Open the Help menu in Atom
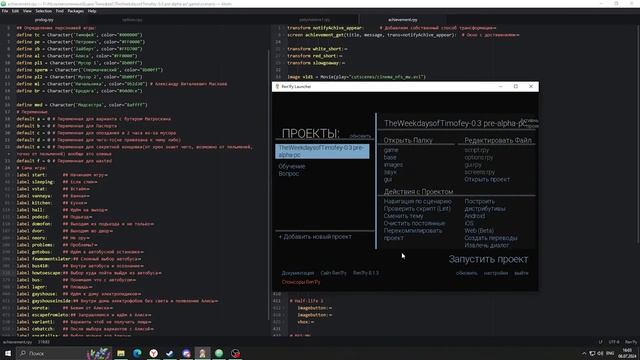This screenshot has width=640, height=360. point(92,11)
